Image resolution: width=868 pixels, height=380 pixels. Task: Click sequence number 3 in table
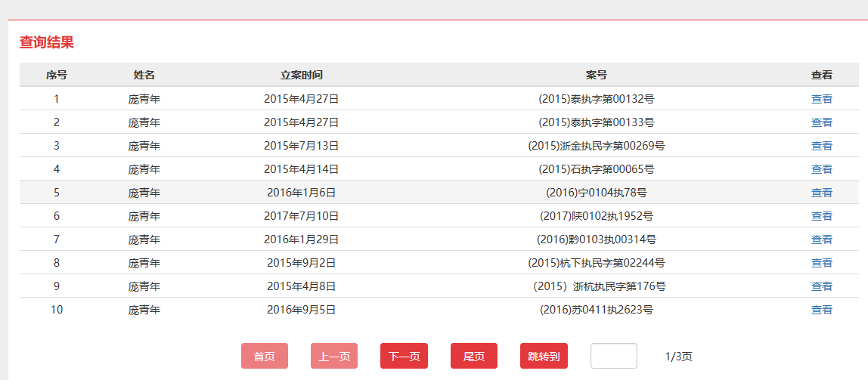[57, 146]
